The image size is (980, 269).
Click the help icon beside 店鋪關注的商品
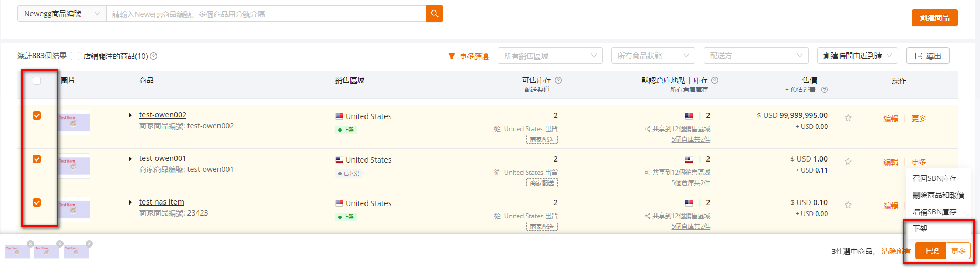(153, 56)
